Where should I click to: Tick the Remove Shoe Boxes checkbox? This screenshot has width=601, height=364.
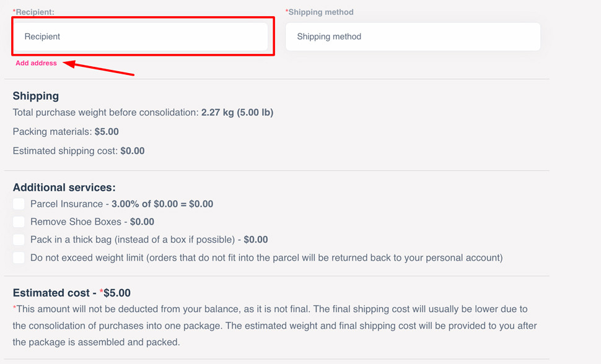click(19, 222)
